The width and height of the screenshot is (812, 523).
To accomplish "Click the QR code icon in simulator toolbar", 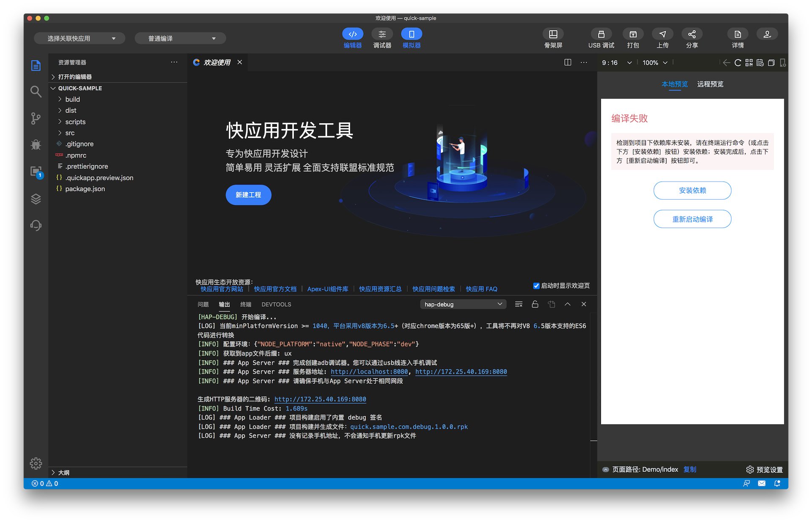I will 749,63.
